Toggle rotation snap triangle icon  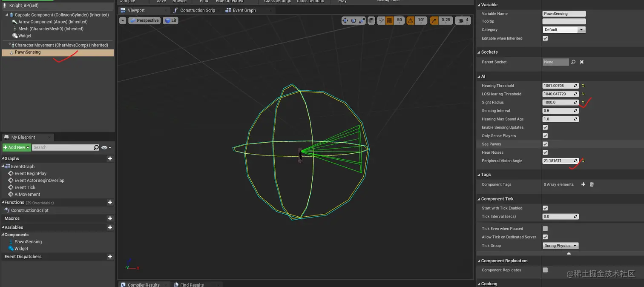pyautogui.click(x=410, y=20)
